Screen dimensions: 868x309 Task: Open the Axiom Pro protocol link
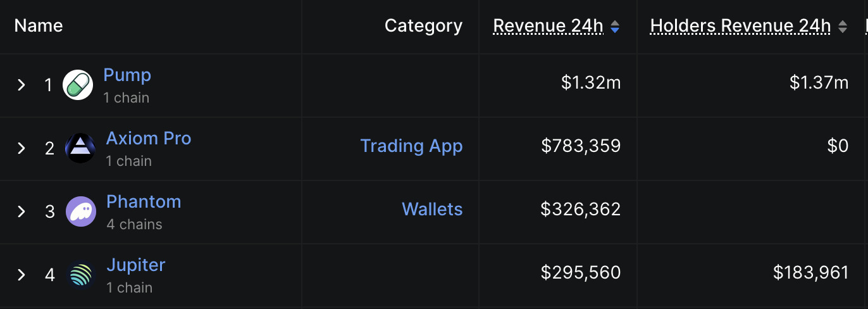[149, 138]
